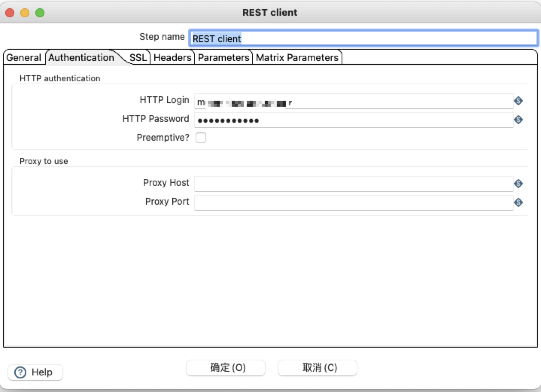
Task: Click the variable icon beside HTTP Password
Action: [x=518, y=120]
